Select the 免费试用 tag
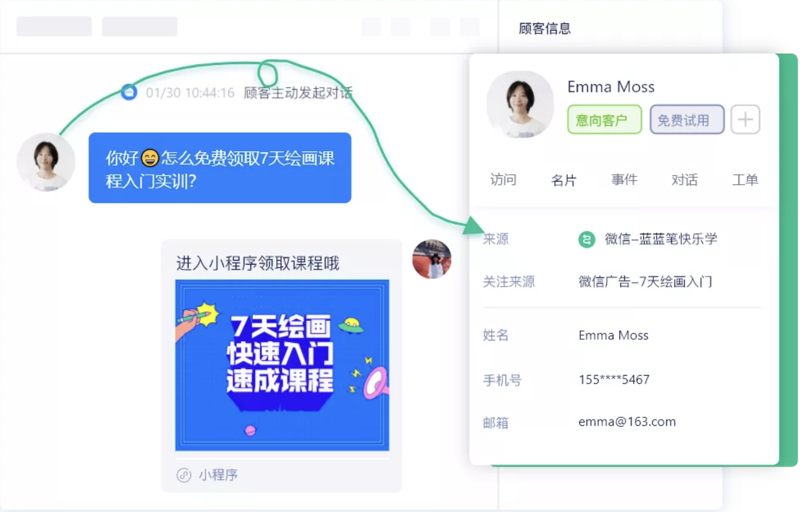812x512 pixels. pos(687,120)
